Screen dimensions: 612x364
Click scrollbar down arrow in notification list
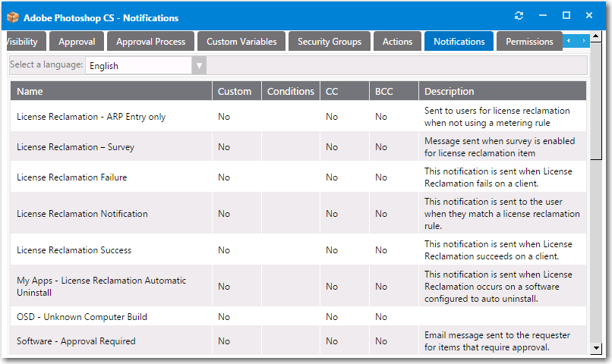coord(595,348)
